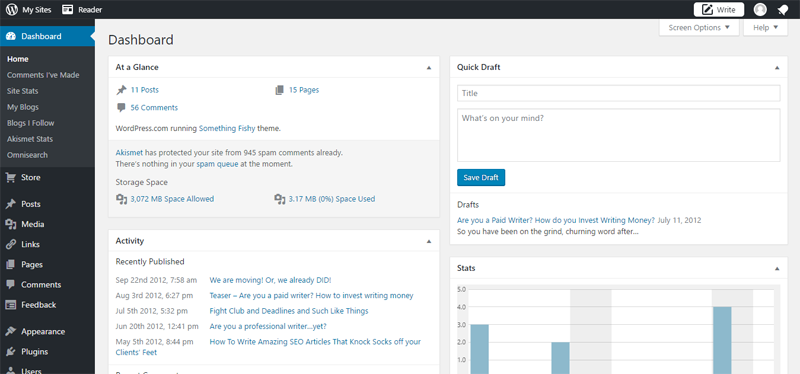Collapse the Stats panel
Viewport: 800px width, 374px height.
777,268
